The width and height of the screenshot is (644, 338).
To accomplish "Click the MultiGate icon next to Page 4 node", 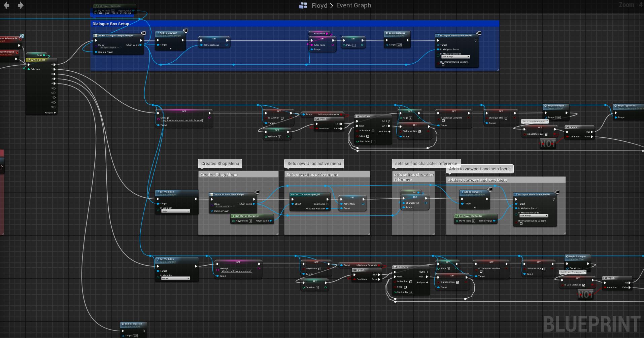I will pyautogui.click(x=395, y=267).
